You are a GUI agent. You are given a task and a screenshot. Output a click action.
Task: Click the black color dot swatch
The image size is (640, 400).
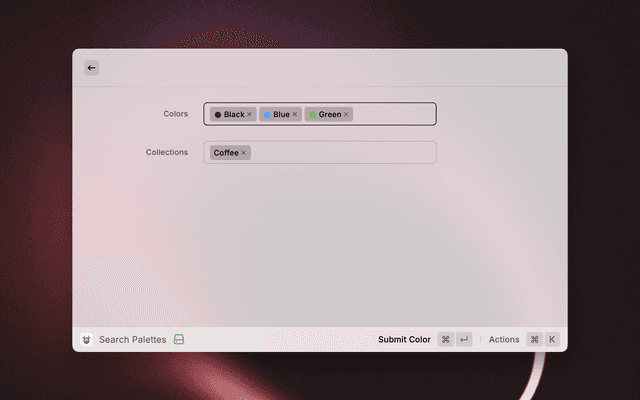pos(218,115)
